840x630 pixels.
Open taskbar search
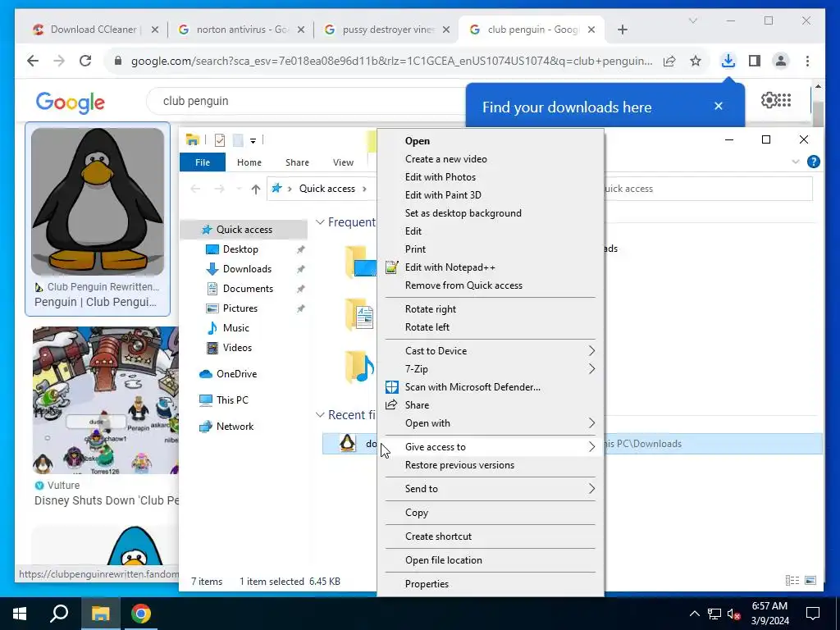59,614
